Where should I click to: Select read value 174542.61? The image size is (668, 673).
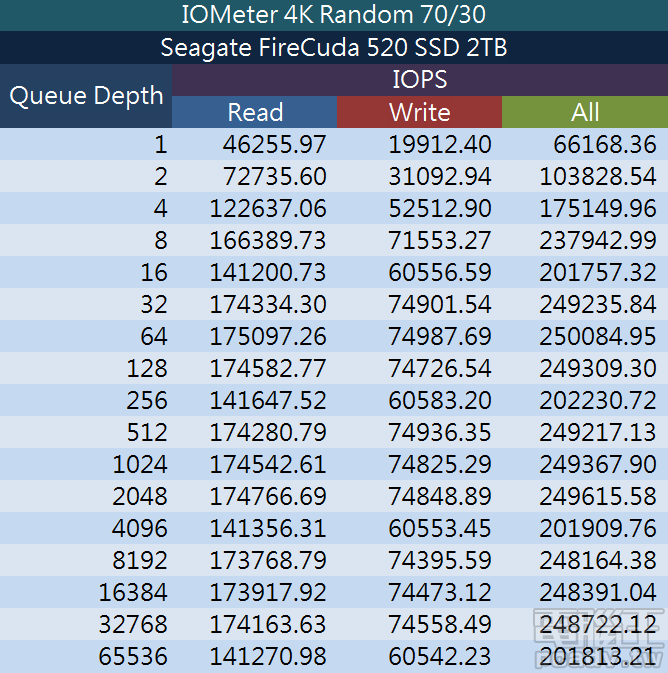268,464
